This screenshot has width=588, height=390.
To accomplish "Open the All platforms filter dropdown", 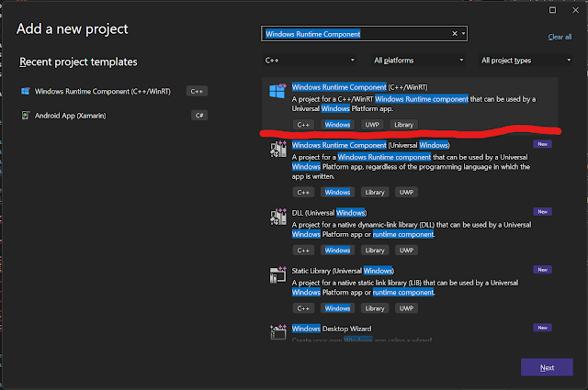I will click(x=418, y=61).
